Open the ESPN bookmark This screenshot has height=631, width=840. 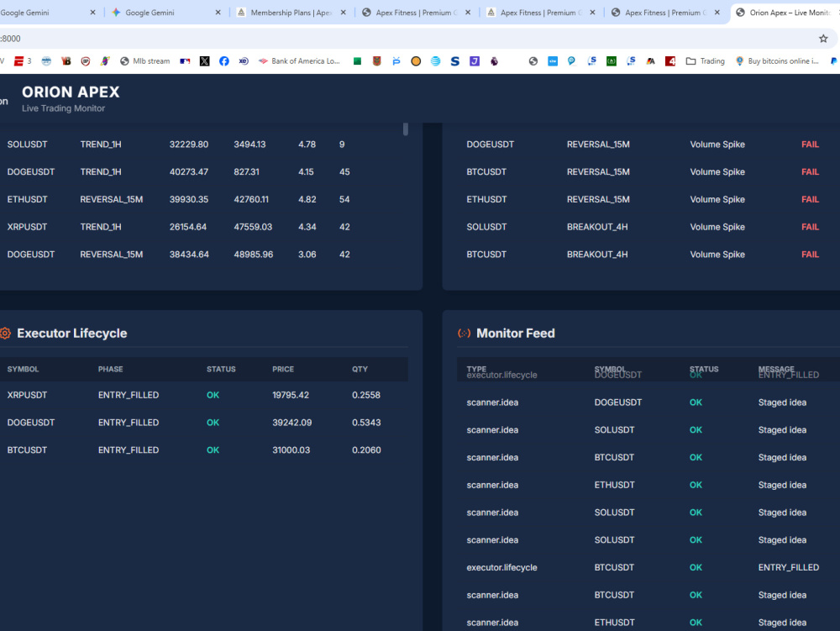coord(23,61)
